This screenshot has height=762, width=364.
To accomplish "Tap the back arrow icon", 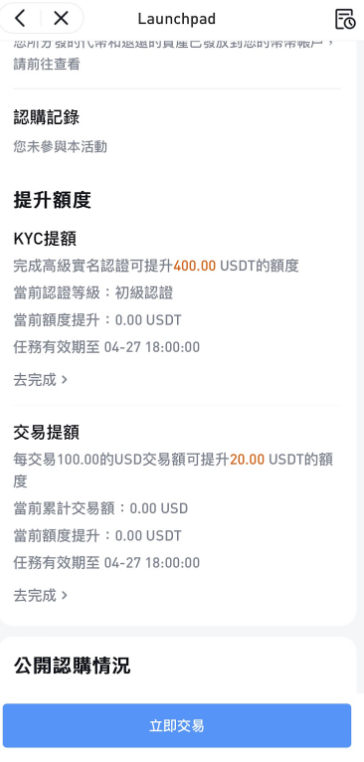I will [x=19, y=18].
